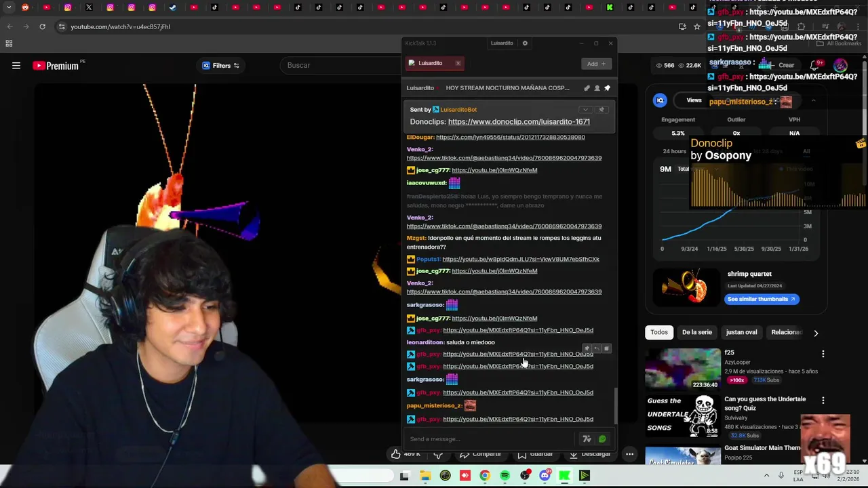
Task: Show hidden system tray icons chevron
Action: tap(766, 476)
